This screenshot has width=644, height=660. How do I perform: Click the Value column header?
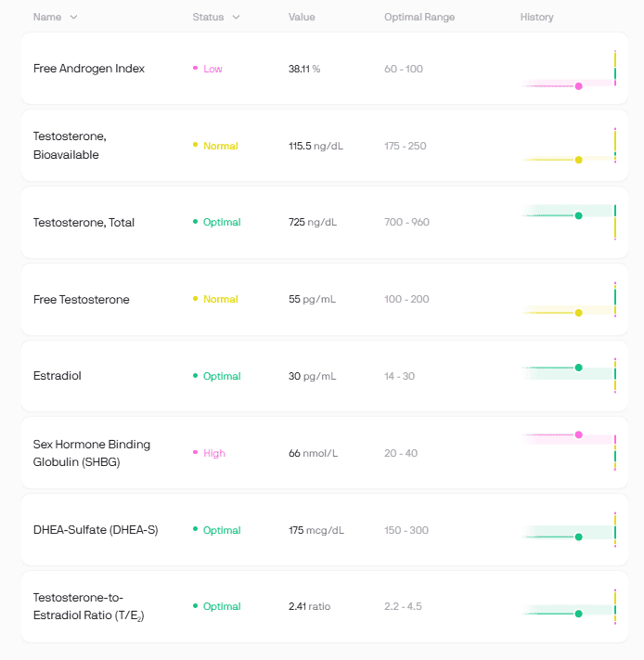click(x=301, y=18)
